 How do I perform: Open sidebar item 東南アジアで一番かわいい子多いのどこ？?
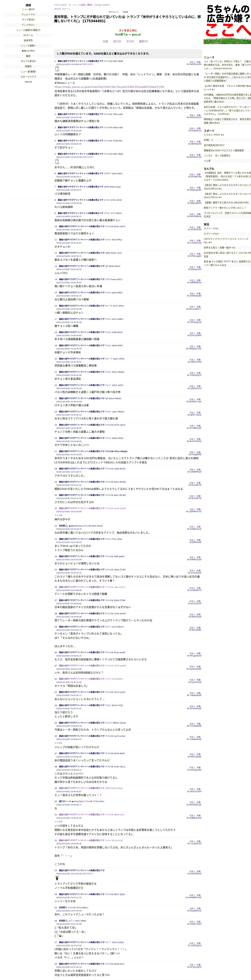(x=225, y=208)
